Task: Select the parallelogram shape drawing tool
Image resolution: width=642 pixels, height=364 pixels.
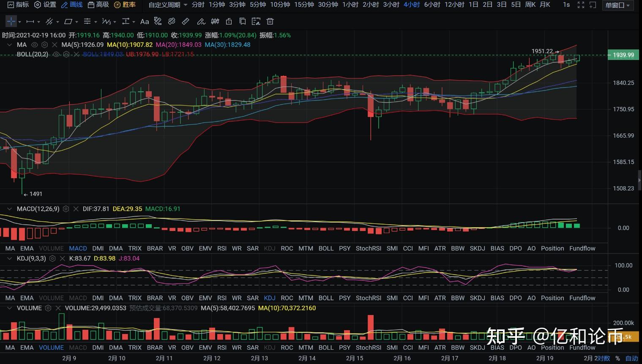Action: (68, 21)
